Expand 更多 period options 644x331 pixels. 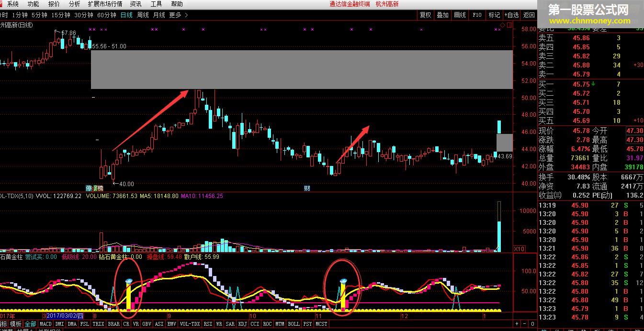[x=178, y=15]
